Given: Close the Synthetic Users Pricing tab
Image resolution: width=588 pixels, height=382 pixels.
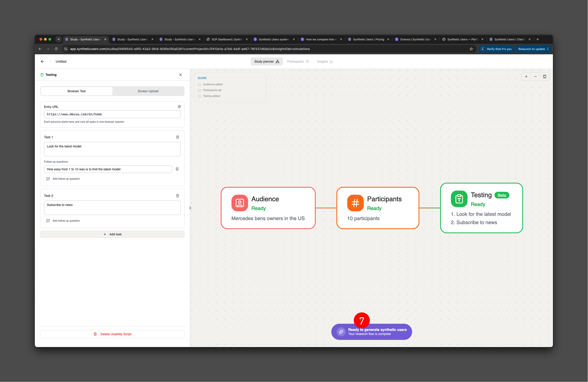Looking at the screenshot, I should tap(388, 39).
